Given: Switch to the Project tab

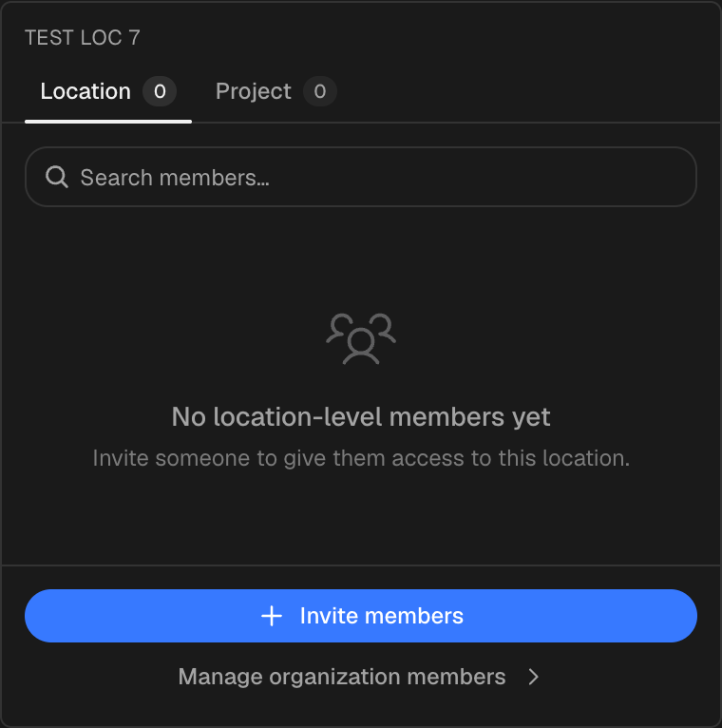Looking at the screenshot, I should pos(275,91).
